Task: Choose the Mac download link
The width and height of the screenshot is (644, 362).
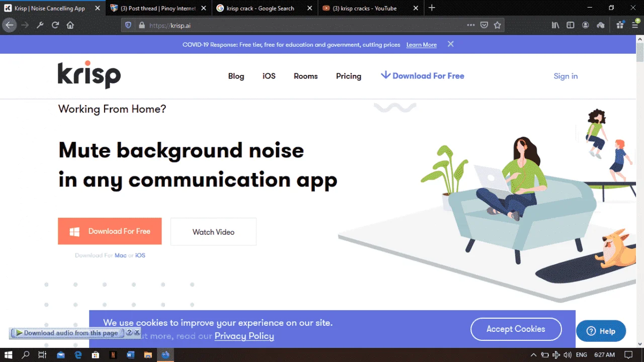Action: coord(121,255)
